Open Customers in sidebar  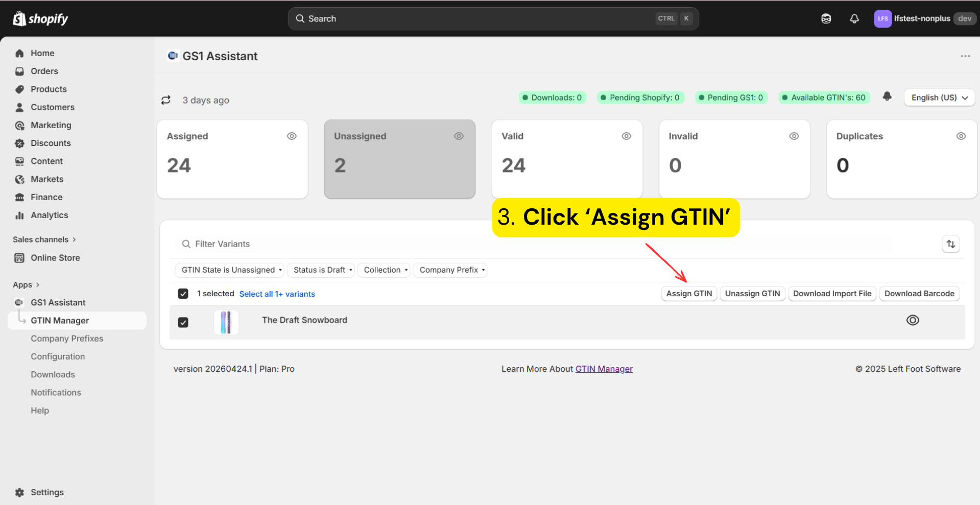[x=52, y=107]
